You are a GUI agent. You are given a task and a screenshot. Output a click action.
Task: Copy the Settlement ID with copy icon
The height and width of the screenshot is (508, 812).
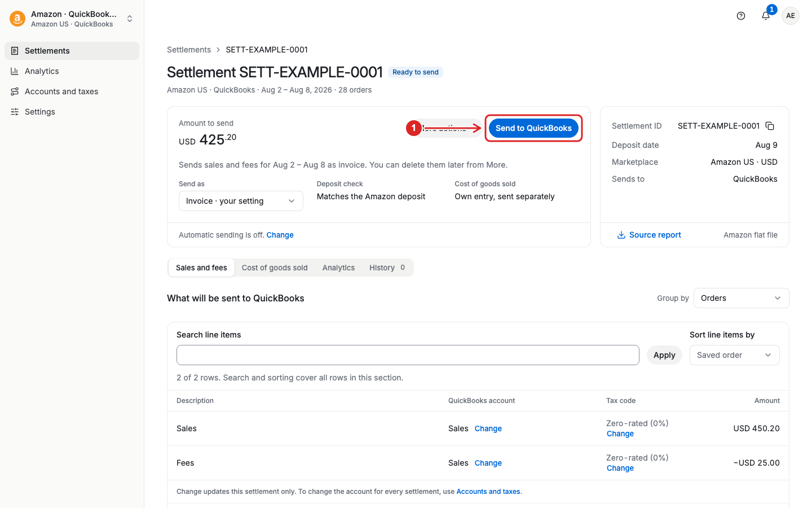770,126
